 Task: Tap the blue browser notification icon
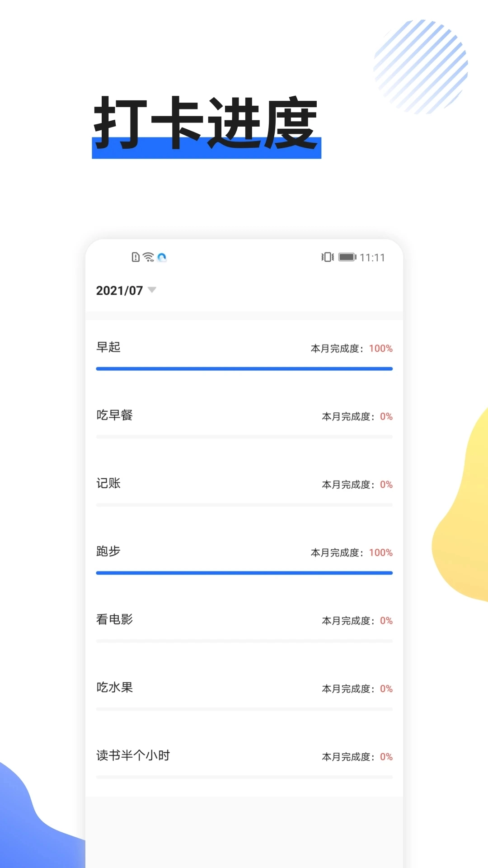(x=163, y=257)
